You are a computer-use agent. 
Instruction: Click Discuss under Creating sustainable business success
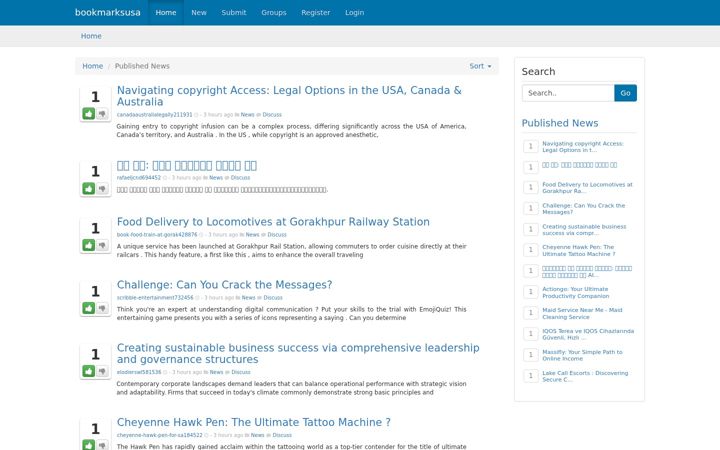coord(241,372)
